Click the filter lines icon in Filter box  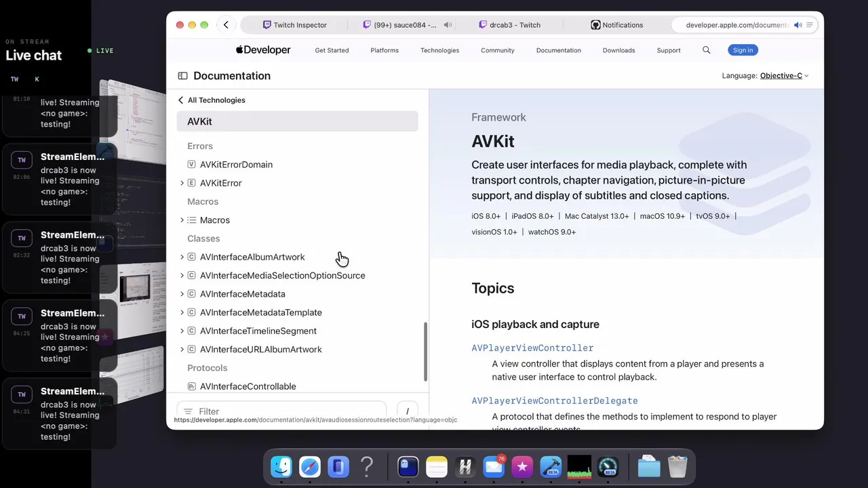[189, 411]
